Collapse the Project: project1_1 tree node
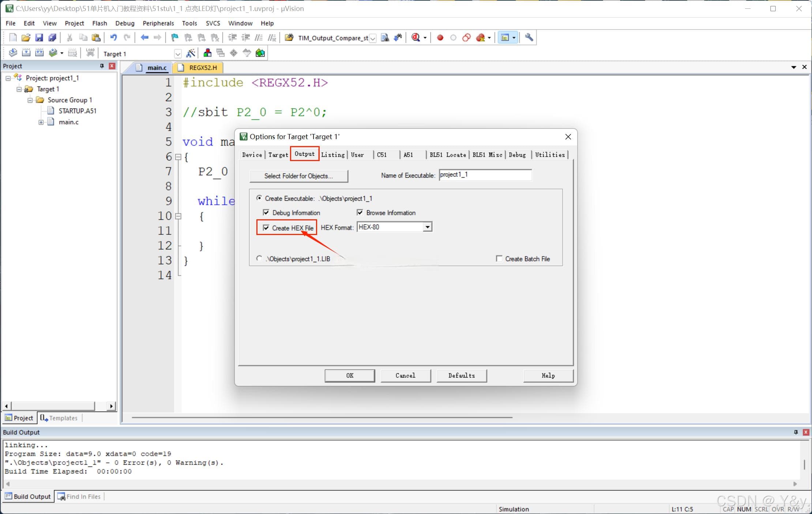Viewport: 812px width, 514px height. [x=8, y=78]
